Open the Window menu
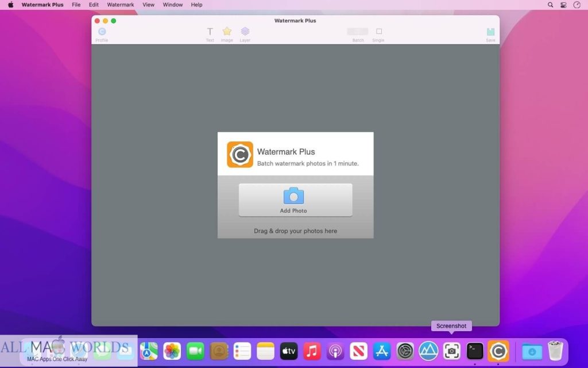The width and height of the screenshot is (588, 368). (172, 5)
